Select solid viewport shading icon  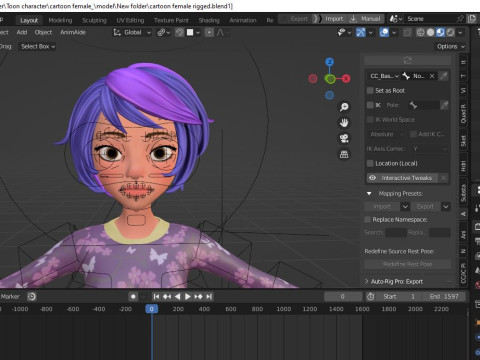tap(430, 32)
